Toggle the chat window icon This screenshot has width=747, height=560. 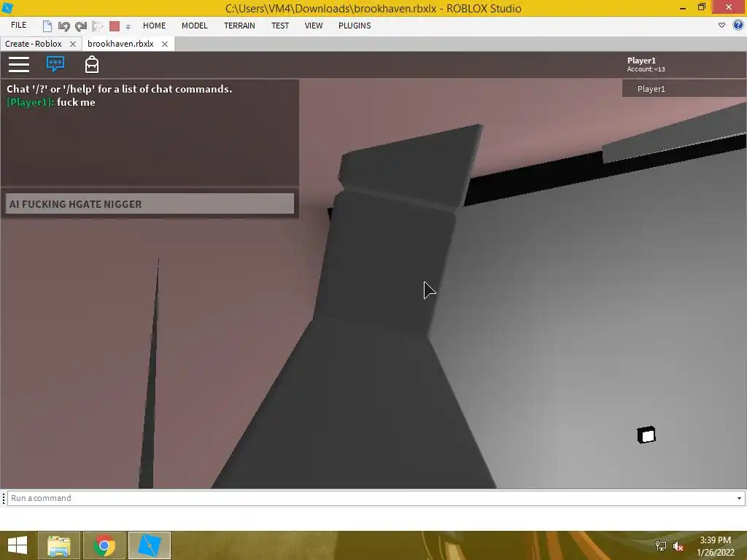click(55, 64)
